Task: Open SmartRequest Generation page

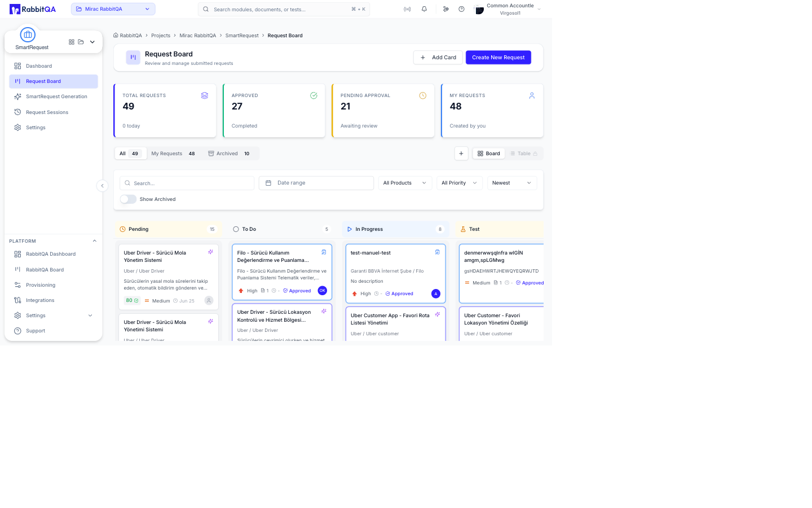Action: tap(54, 97)
